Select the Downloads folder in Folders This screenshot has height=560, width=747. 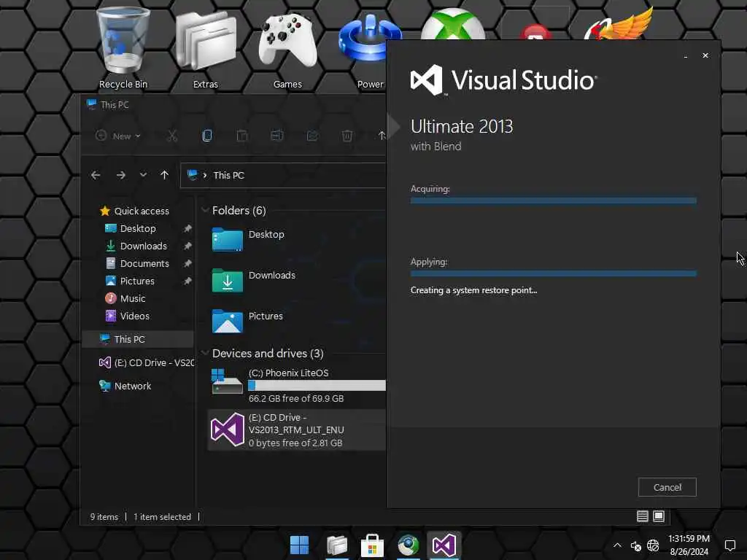pyautogui.click(x=254, y=281)
